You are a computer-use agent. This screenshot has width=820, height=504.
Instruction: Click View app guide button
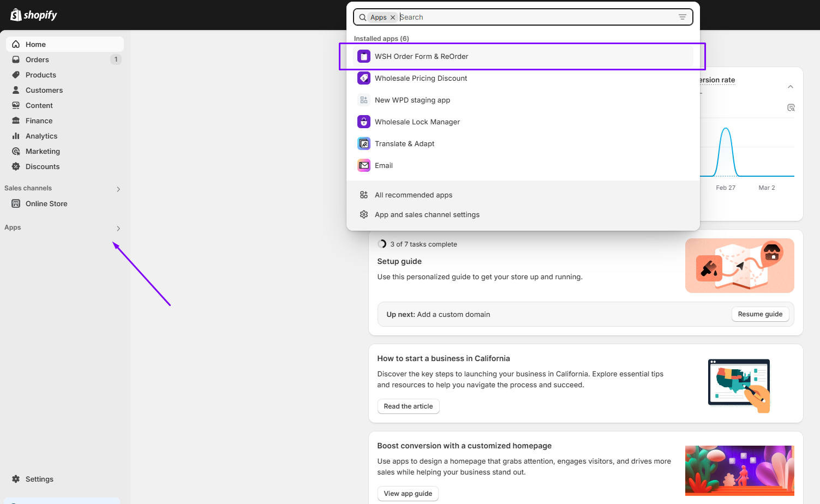pos(408,494)
